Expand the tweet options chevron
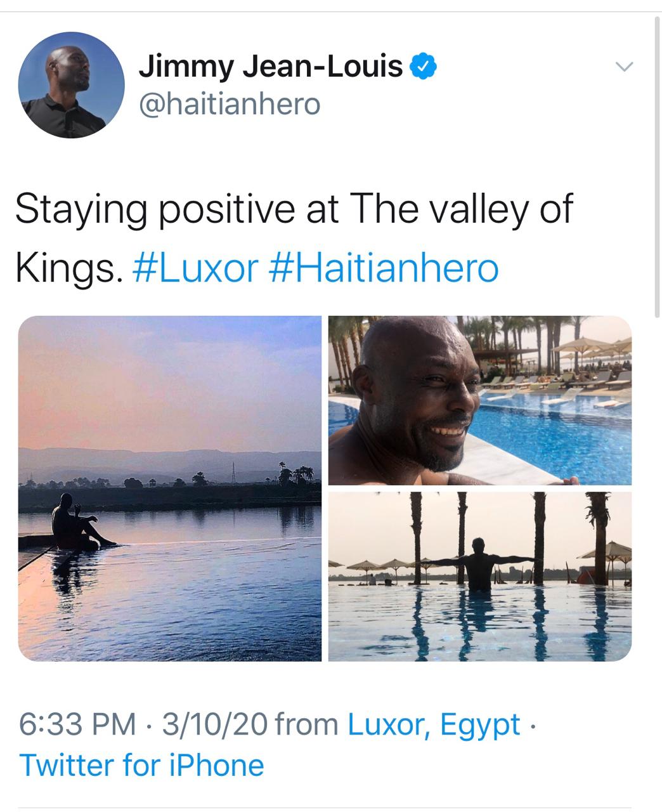This screenshot has height=812, width=662. coord(625,67)
